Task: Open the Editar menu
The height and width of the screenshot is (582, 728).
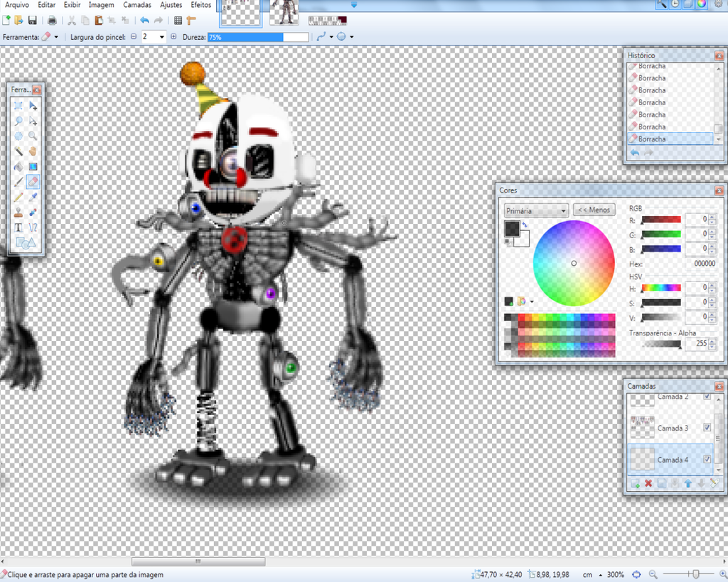Action: 46,5
